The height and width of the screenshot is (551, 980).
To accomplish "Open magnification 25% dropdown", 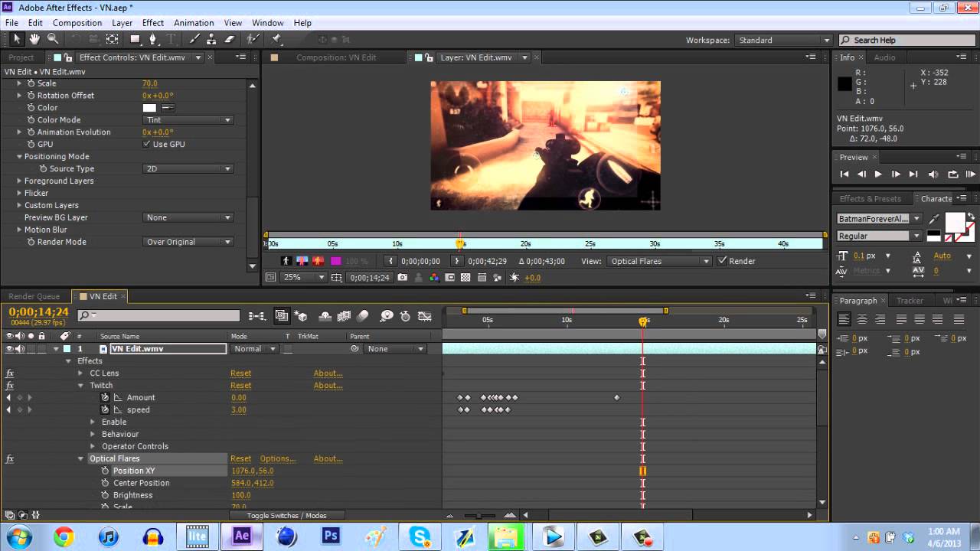I will 304,278.
